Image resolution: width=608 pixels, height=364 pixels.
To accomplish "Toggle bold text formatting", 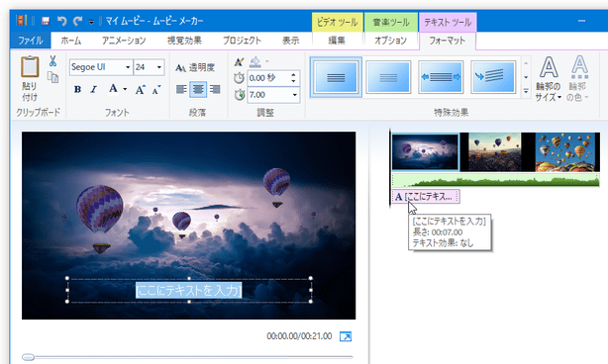I will point(77,89).
